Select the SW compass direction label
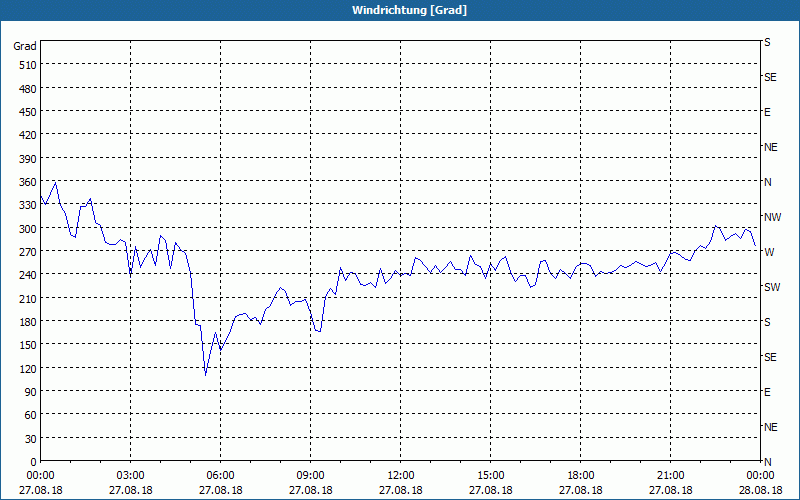Viewport: 800px width, 500px height. click(772, 287)
